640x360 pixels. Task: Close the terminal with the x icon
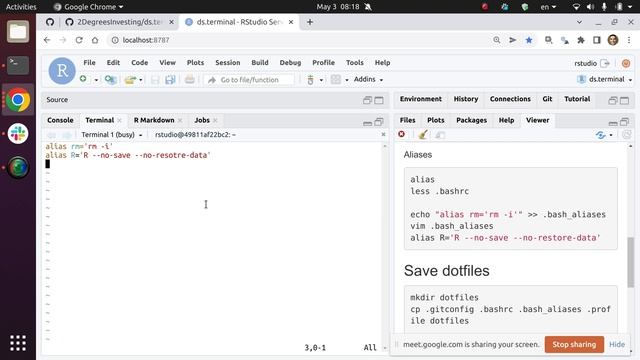click(383, 134)
